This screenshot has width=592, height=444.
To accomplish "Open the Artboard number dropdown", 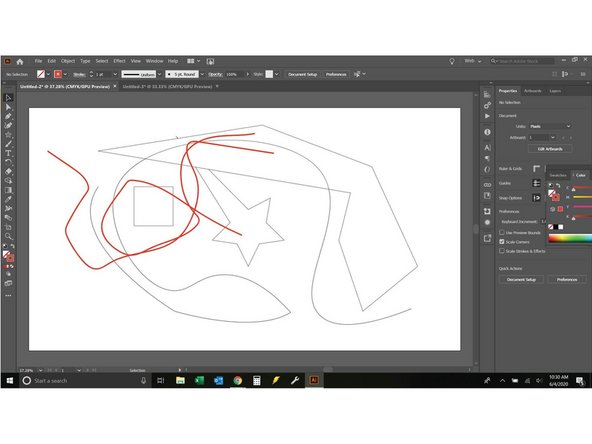I will tap(553, 137).
